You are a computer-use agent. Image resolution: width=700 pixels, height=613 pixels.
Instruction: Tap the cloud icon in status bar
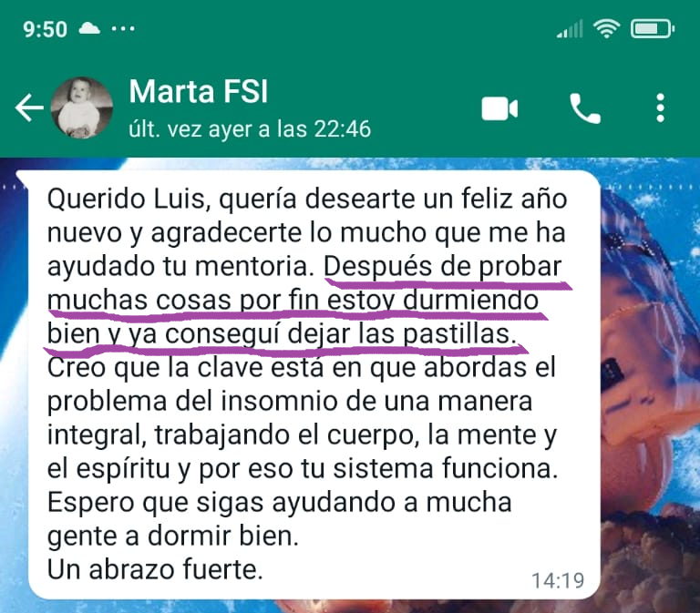[89, 29]
